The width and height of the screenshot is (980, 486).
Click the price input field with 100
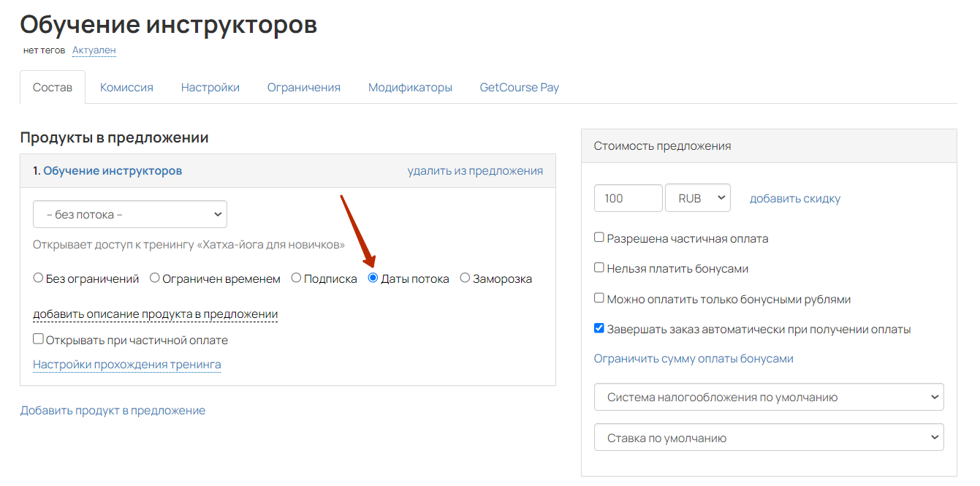[x=628, y=198]
